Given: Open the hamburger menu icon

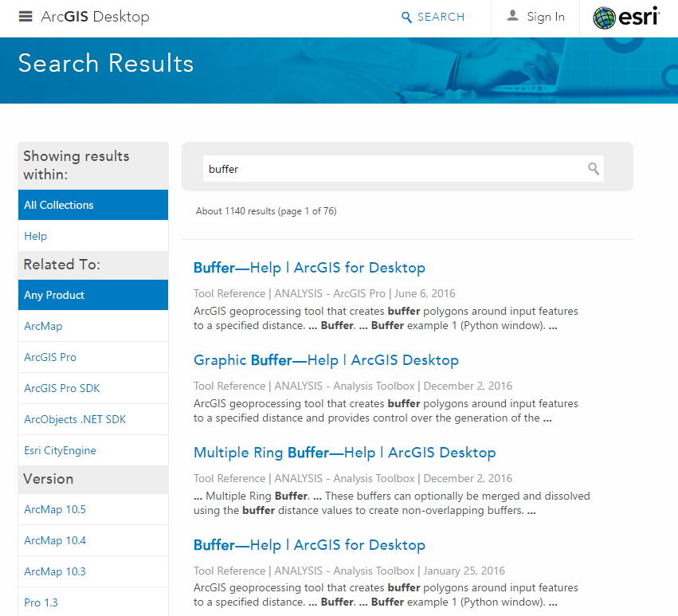Looking at the screenshot, I should 25,17.
